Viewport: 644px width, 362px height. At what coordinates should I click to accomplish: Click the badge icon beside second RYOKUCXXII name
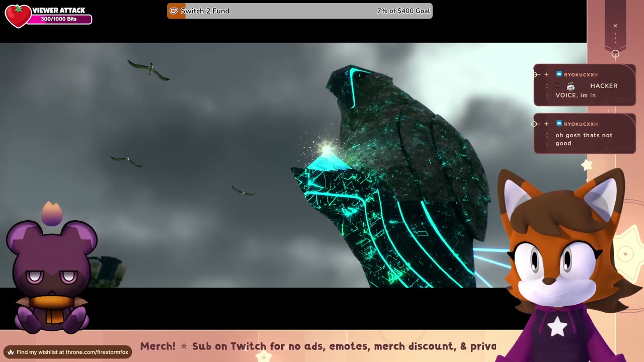click(x=559, y=124)
